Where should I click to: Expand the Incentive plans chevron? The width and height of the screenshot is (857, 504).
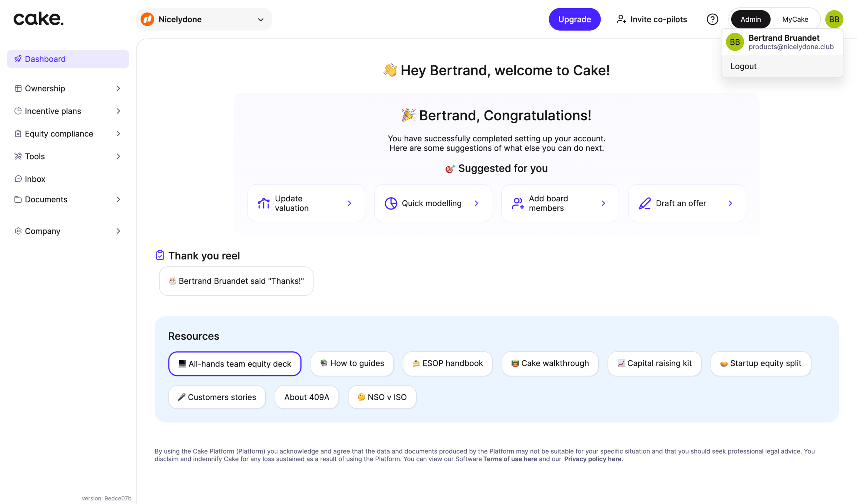click(118, 111)
